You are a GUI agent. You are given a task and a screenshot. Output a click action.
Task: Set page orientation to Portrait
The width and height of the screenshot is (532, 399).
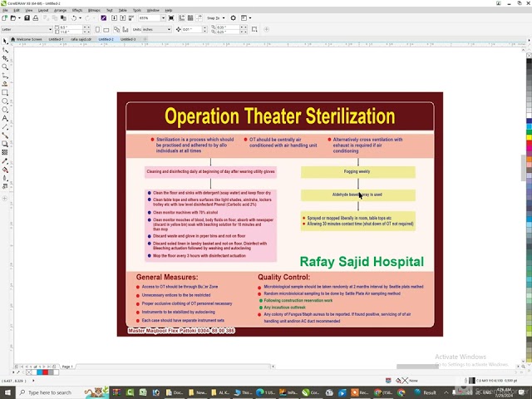(x=97, y=30)
